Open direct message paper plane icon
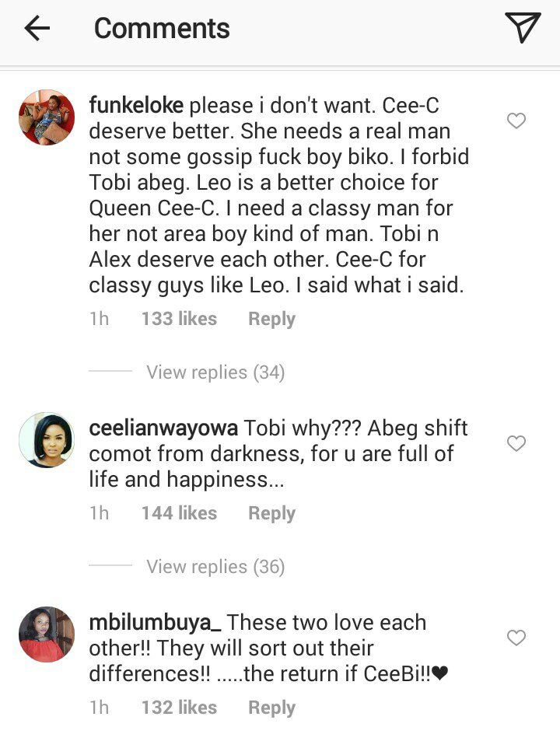Image resolution: width=560 pixels, height=734 pixels. (522, 29)
